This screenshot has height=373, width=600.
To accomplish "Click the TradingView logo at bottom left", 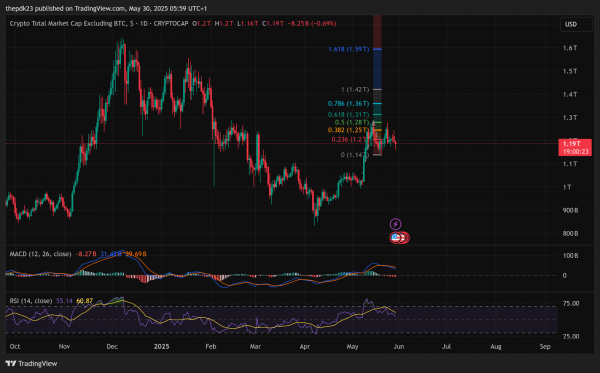I will (x=31, y=363).
